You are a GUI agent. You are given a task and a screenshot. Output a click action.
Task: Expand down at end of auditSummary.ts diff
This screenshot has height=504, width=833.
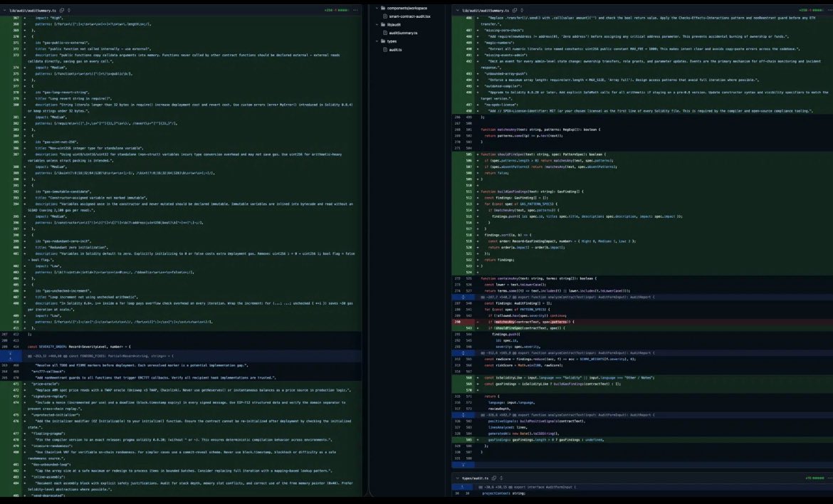463,465
